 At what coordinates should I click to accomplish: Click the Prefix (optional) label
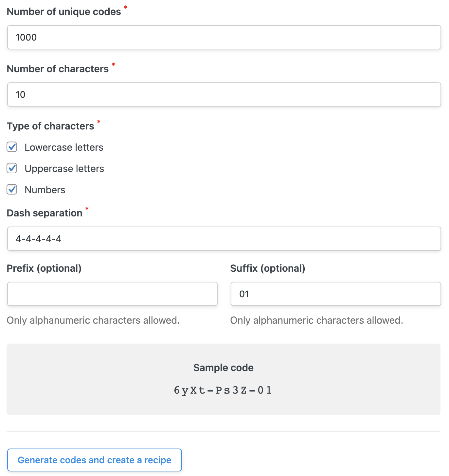44,268
